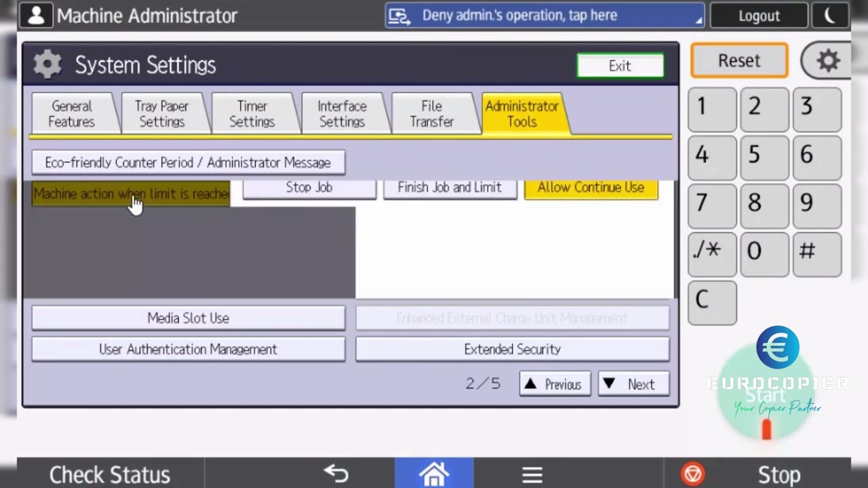The width and height of the screenshot is (868, 488).
Task: Click the Logout button
Action: (x=759, y=16)
